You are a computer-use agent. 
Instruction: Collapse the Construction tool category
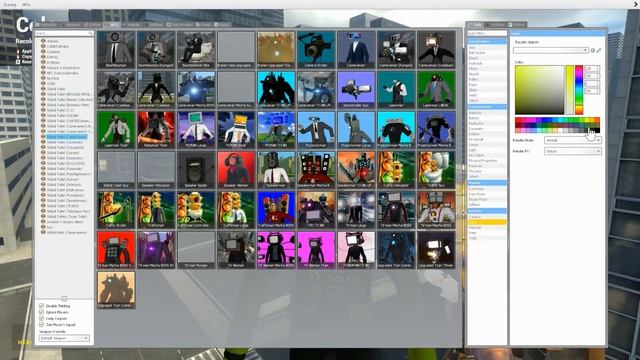coord(487,107)
